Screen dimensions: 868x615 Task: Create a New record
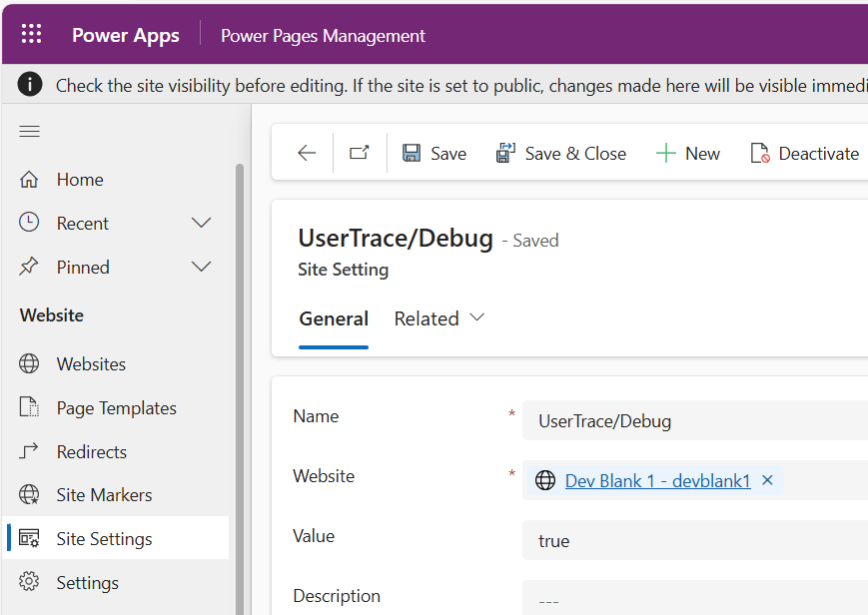[x=688, y=153]
